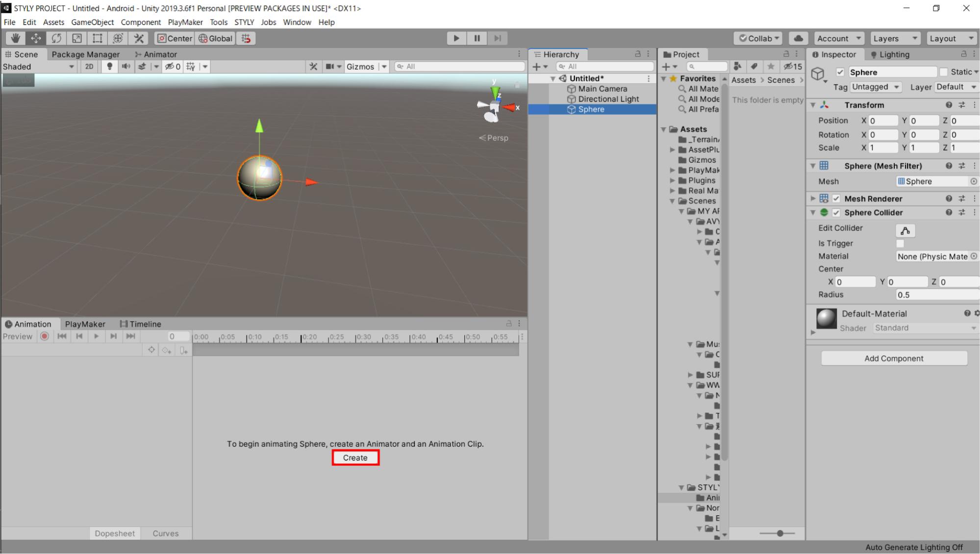Click the Hierarchy panel lock icon
Viewport: 980px width, 554px height.
638,54
